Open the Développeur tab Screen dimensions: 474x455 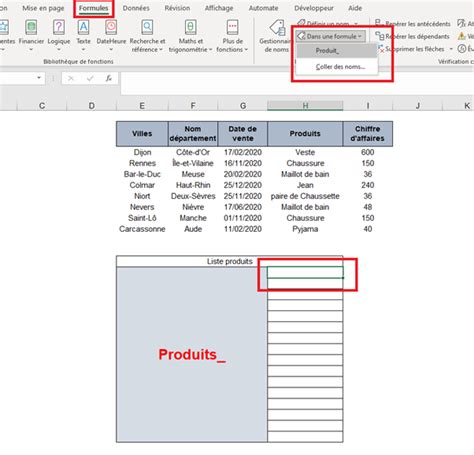coord(314,8)
